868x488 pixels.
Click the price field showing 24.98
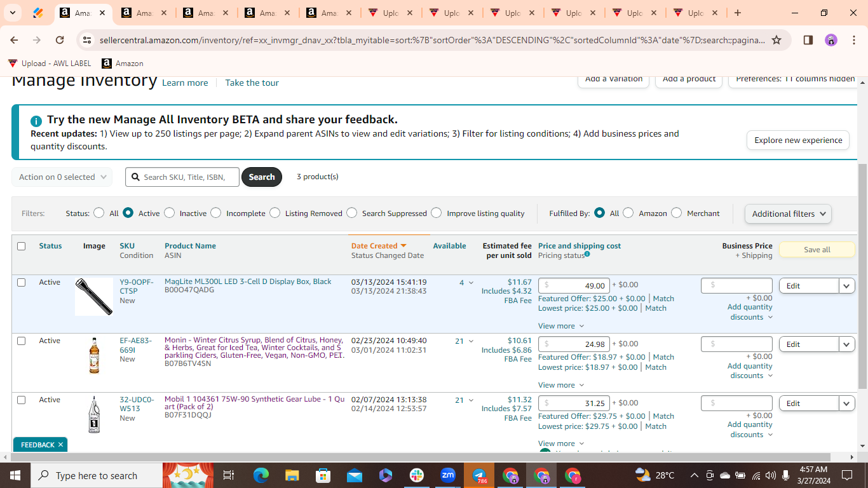pyautogui.click(x=574, y=344)
